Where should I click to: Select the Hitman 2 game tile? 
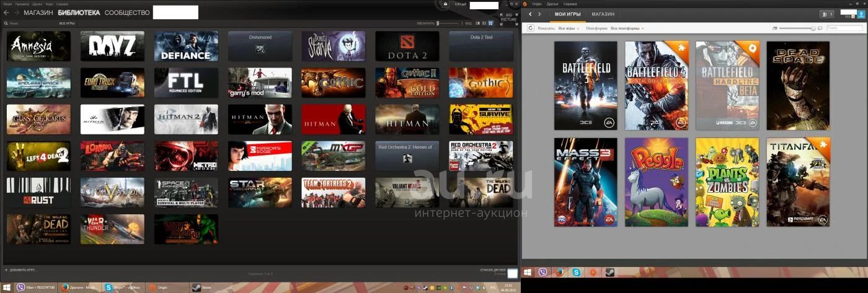point(186,120)
